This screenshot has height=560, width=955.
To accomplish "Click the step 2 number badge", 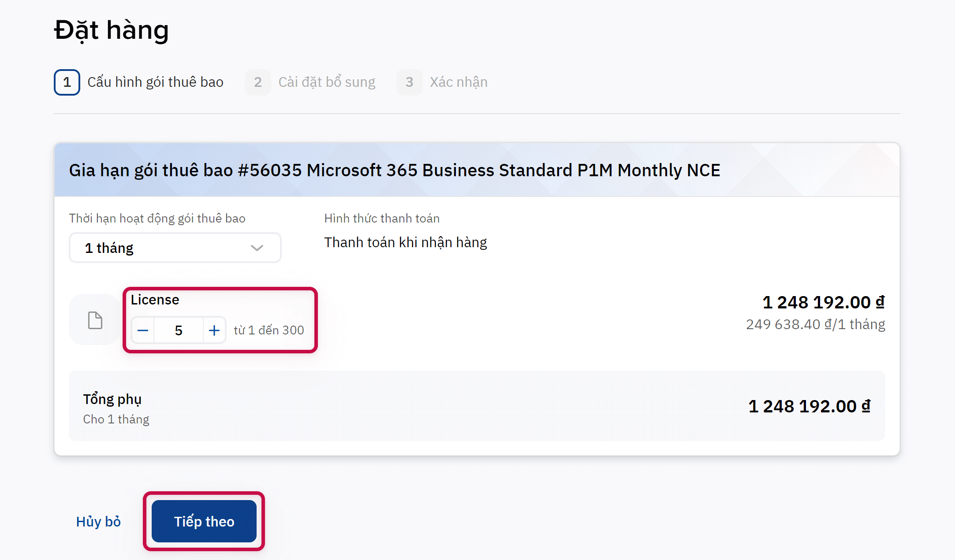I will click(258, 82).
